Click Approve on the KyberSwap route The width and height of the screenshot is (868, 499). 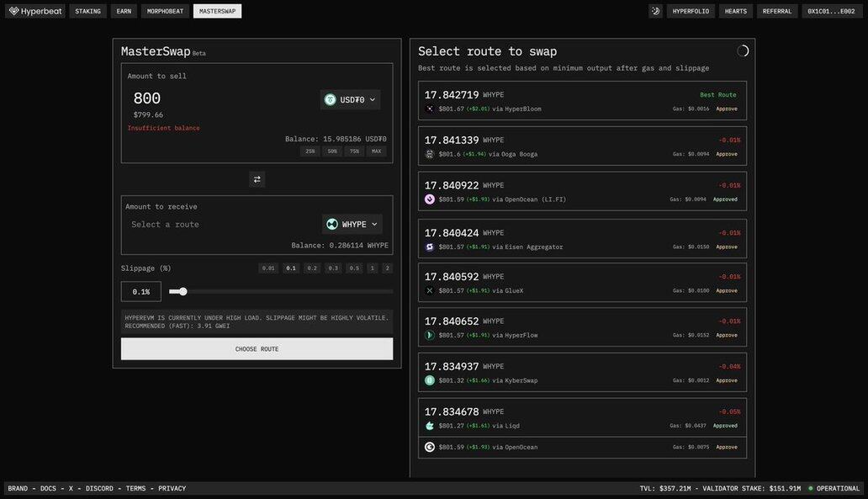[x=727, y=380]
